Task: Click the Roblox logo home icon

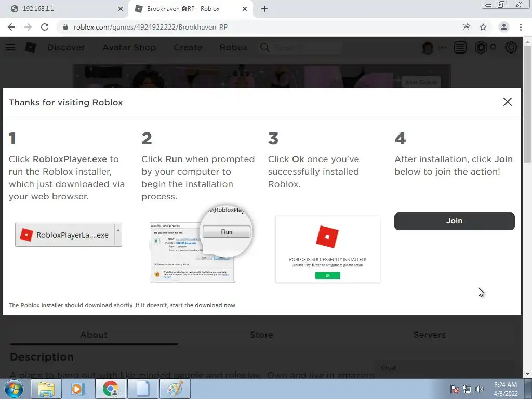Action: [x=31, y=47]
